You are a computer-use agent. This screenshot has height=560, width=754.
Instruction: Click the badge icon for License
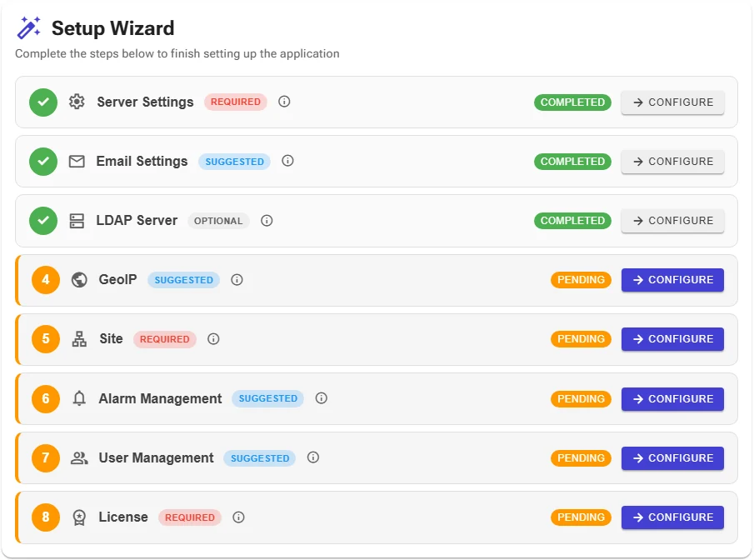79,517
